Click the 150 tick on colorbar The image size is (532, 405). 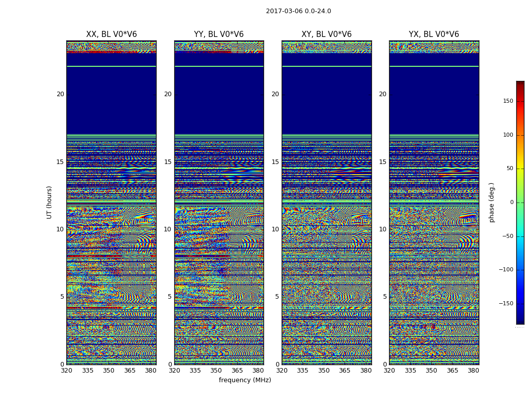pyautogui.click(x=508, y=101)
